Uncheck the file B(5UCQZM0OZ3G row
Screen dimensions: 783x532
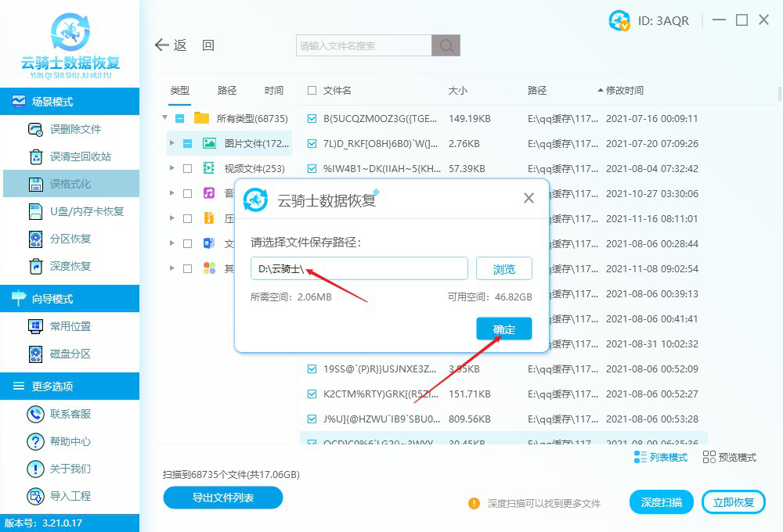[x=312, y=119]
